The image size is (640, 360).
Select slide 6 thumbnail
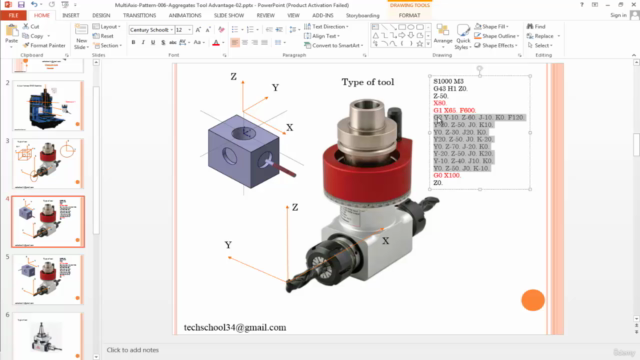[x=48, y=336]
